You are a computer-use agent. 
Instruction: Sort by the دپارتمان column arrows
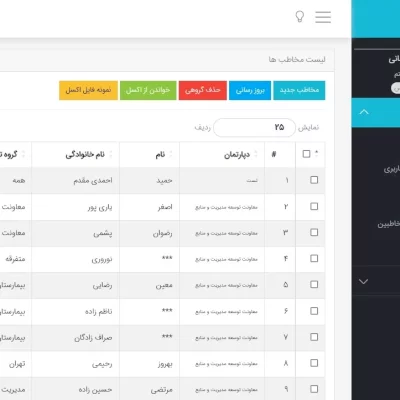click(x=256, y=154)
